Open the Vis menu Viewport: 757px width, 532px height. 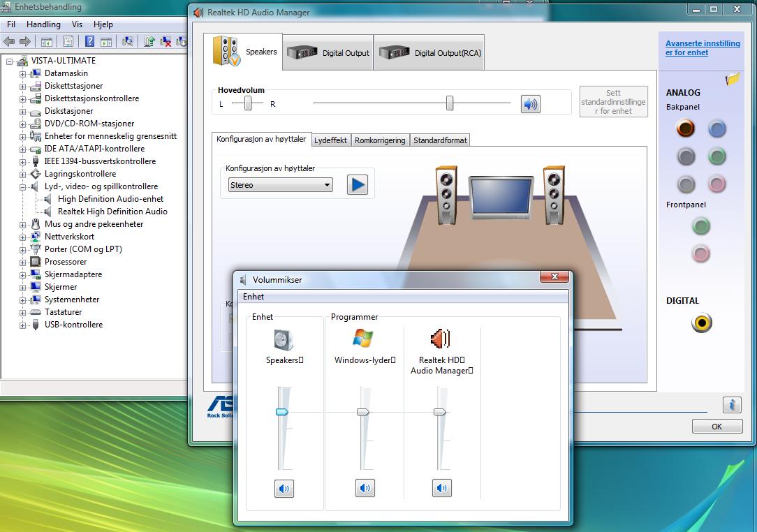(78, 24)
